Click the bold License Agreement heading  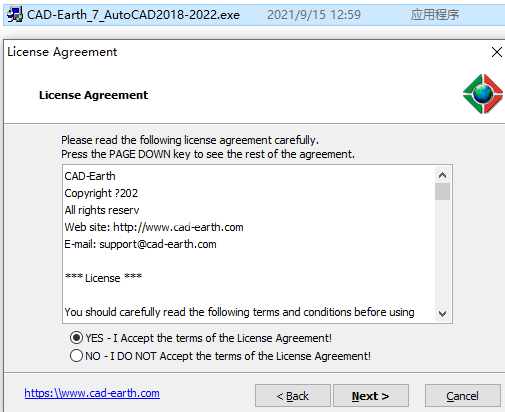93,95
